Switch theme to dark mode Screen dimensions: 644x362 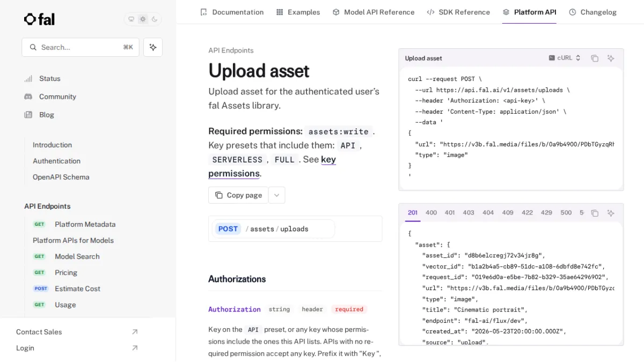tap(155, 19)
